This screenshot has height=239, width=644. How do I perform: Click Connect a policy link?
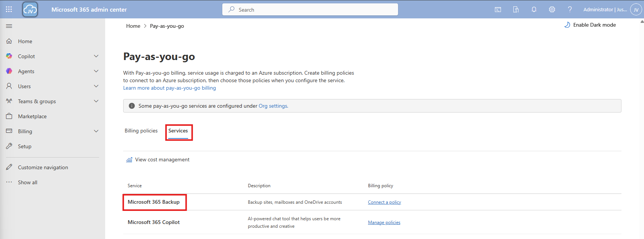click(384, 202)
